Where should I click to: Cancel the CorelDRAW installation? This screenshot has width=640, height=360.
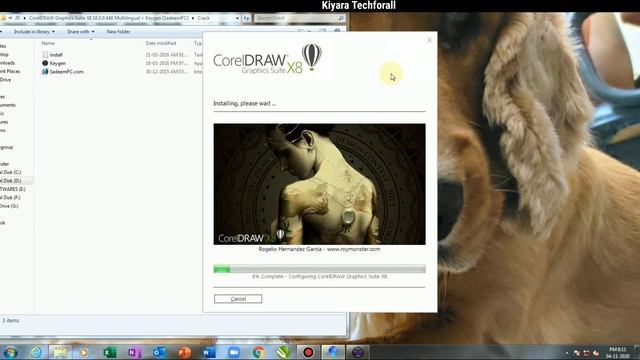(238, 299)
